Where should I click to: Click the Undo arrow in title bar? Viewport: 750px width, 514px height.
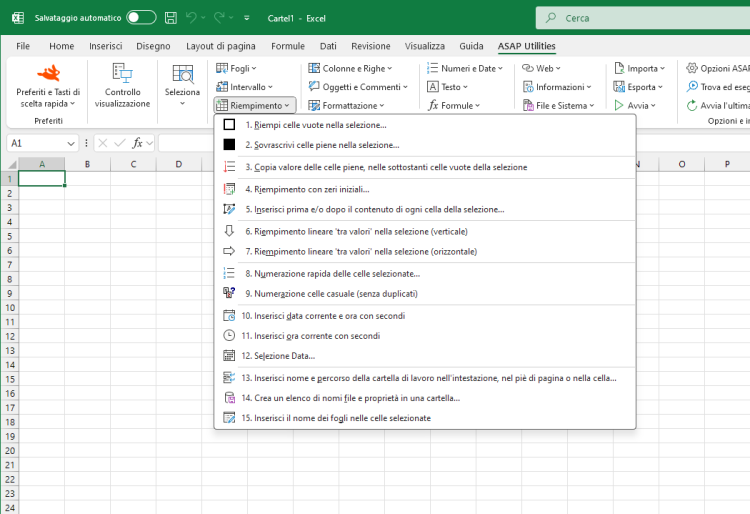(191, 18)
